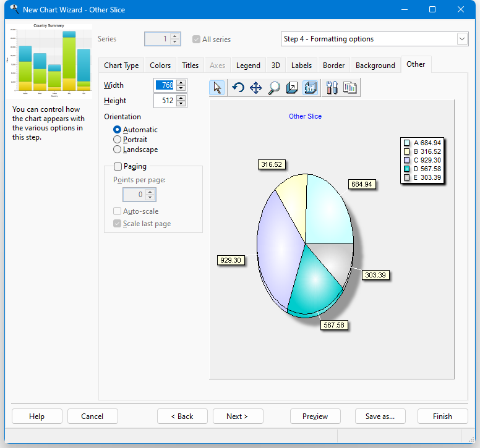The height and width of the screenshot is (448, 480).
Task: Increase the Height value with up arrow
Action: click(181, 98)
